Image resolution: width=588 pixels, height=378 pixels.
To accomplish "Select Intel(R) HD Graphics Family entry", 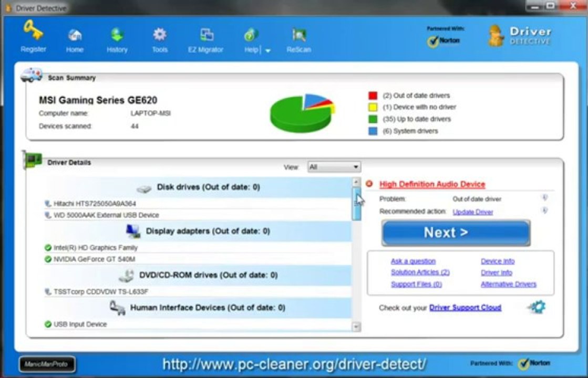I will (96, 248).
